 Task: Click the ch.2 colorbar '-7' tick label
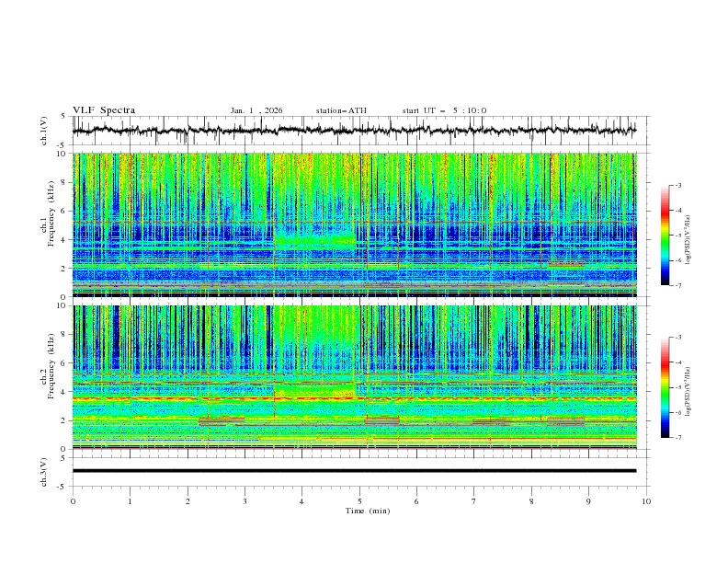tap(678, 437)
